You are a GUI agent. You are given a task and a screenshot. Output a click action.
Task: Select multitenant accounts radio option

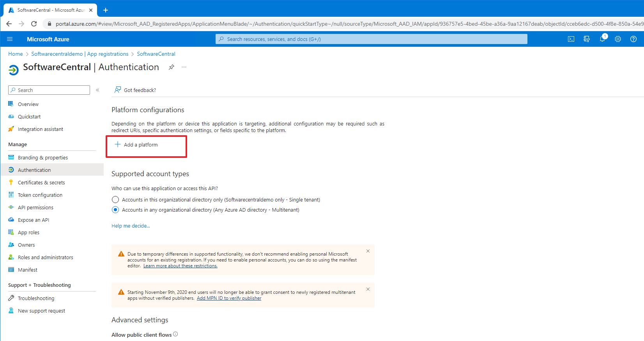point(115,210)
